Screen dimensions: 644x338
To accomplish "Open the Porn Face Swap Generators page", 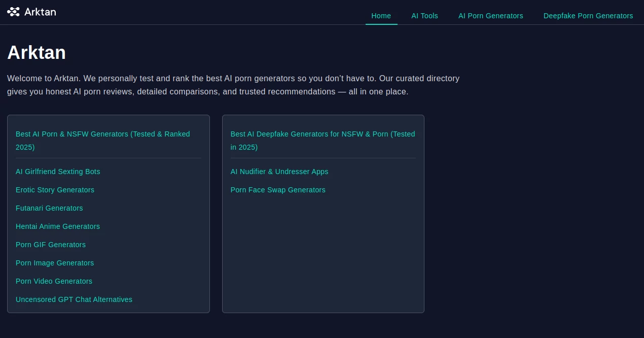I will tap(278, 190).
